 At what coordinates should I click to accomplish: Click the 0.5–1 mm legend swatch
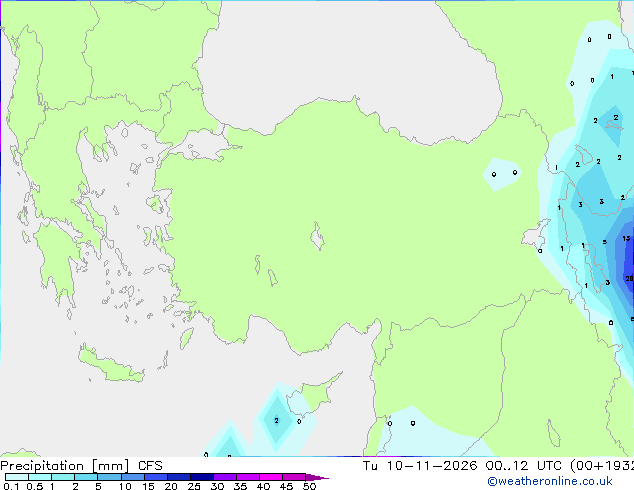40,477
